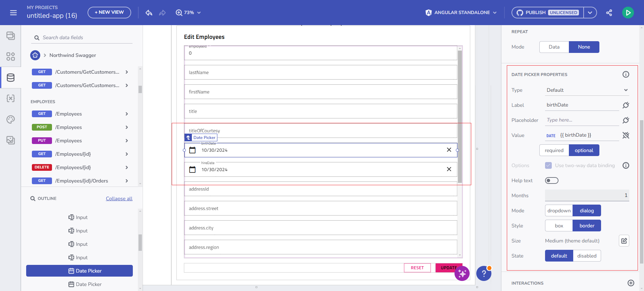Open the Type dropdown set to Default
644x291 pixels.
[587, 90]
